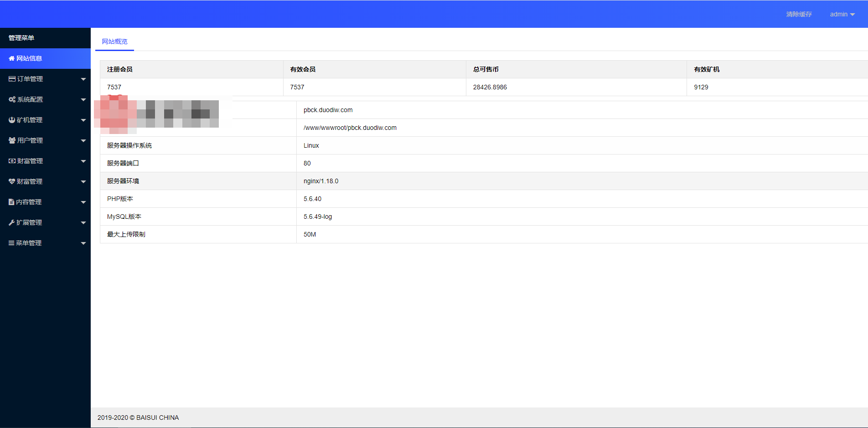
Task: Click the home icon beside 网站信息
Action: pos(12,58)
